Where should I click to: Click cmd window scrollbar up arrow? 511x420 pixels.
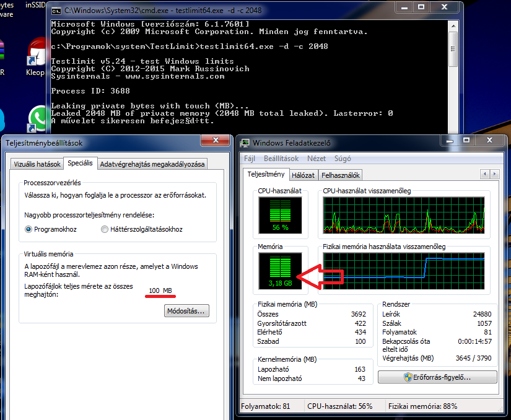click(453, 25)
